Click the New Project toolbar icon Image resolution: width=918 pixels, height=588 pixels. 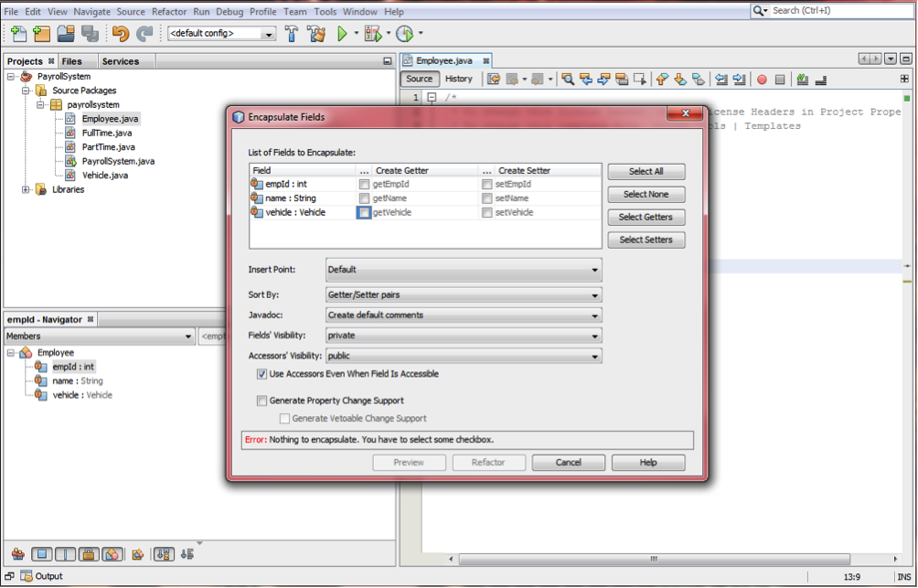coord(41,34)
